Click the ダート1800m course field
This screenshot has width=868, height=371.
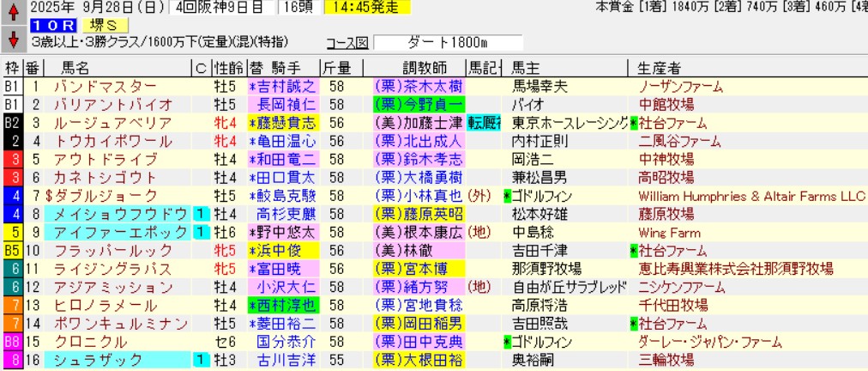448,43
